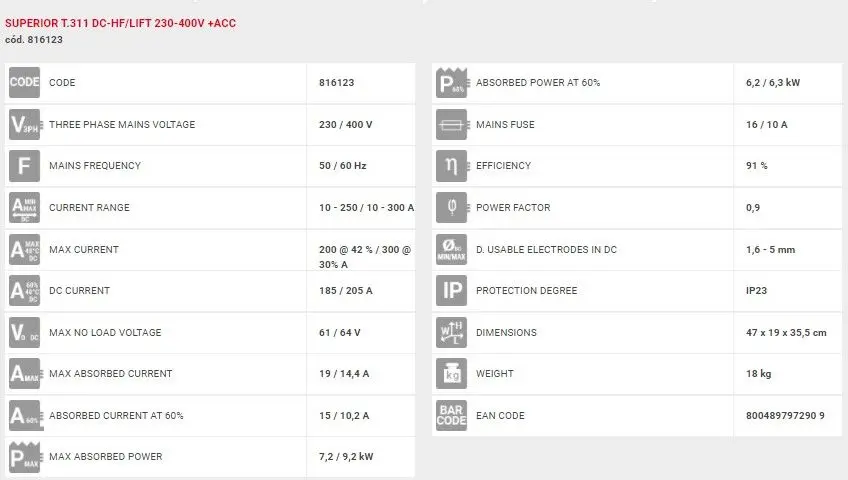The image size is (848, 480).
Task: Click the CODE icon in first row
Action: tap(24, 83)
